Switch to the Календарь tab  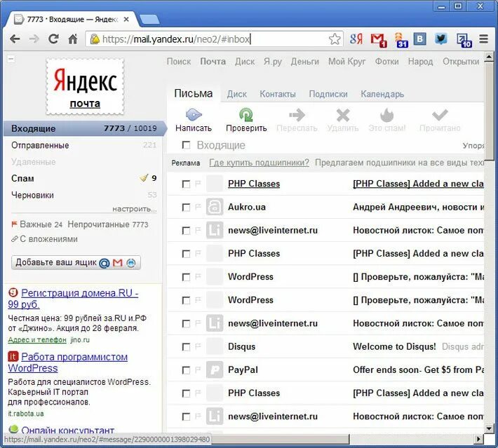(x=382, y=94)
